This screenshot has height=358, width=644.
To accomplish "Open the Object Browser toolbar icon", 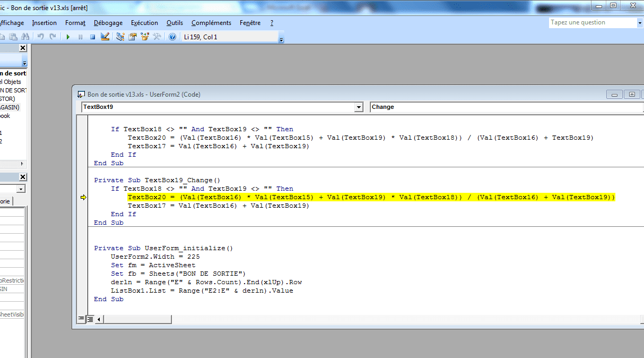I will coord(145,37).
